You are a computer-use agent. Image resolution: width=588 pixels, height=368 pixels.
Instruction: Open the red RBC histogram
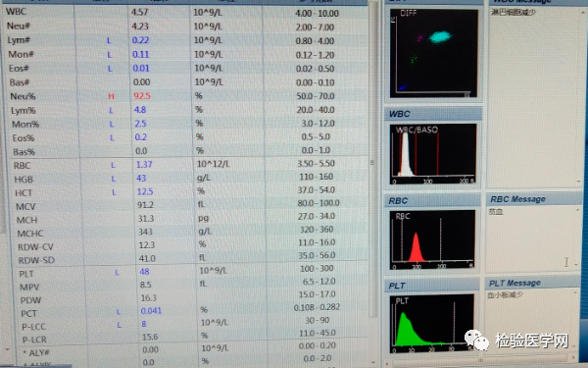pyautogui.click(x=432, y=239)
